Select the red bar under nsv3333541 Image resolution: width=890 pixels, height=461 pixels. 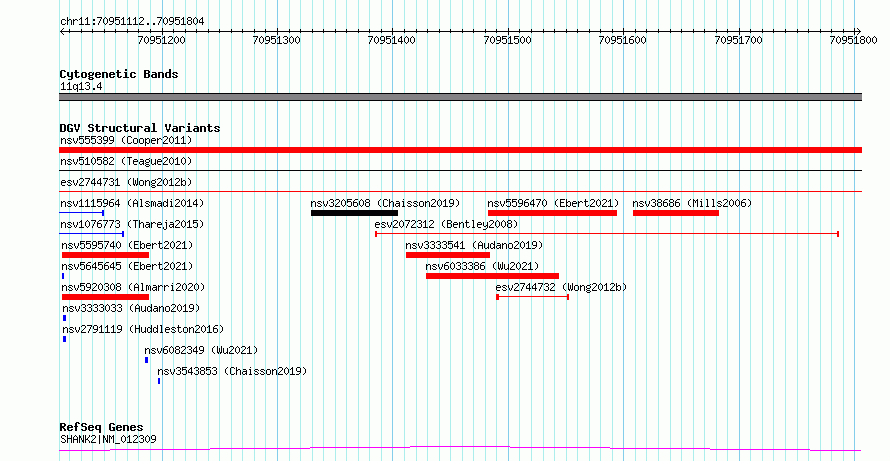click(448, 255)
